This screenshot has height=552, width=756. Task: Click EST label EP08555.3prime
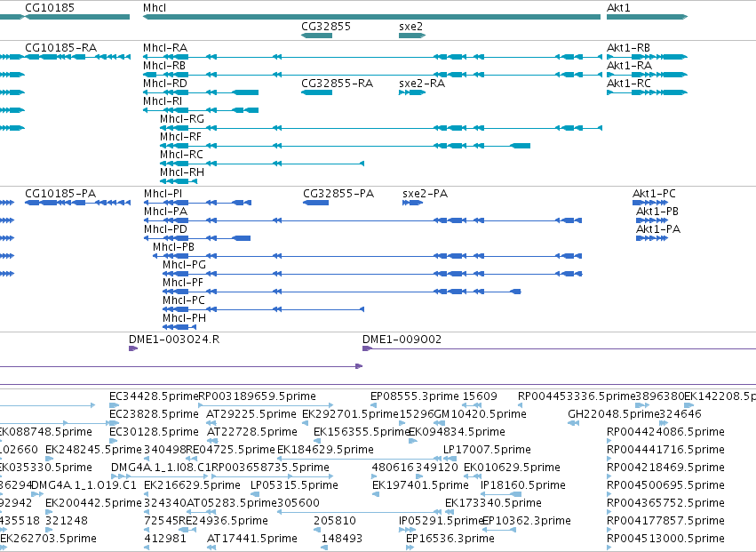click(x=415, y=396)
